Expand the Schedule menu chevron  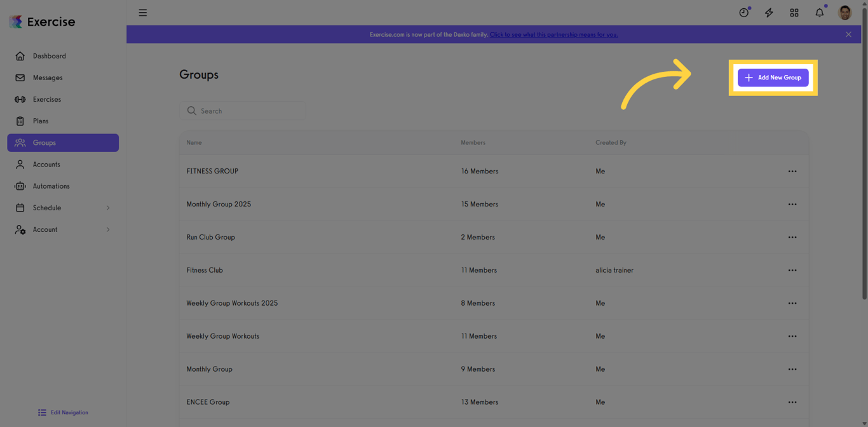[x=108, y=207]
